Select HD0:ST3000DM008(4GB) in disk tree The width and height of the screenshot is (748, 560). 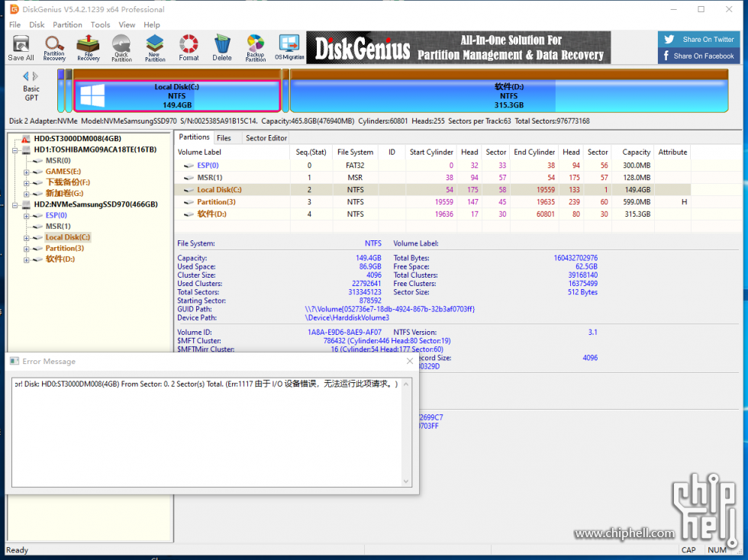click(x=77, y=139)
